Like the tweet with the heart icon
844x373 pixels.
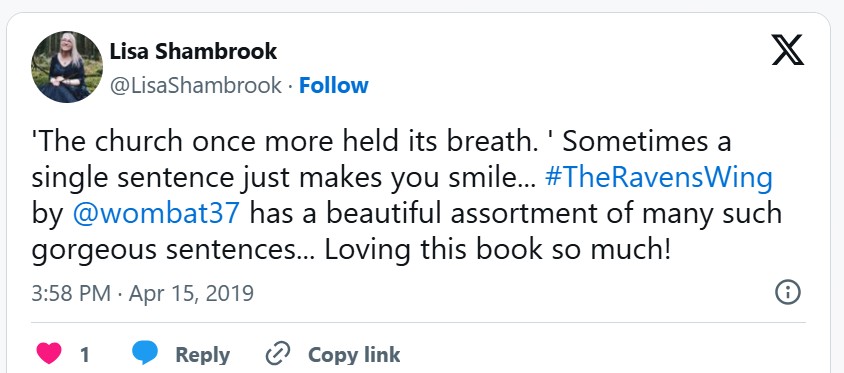[49, 354]
